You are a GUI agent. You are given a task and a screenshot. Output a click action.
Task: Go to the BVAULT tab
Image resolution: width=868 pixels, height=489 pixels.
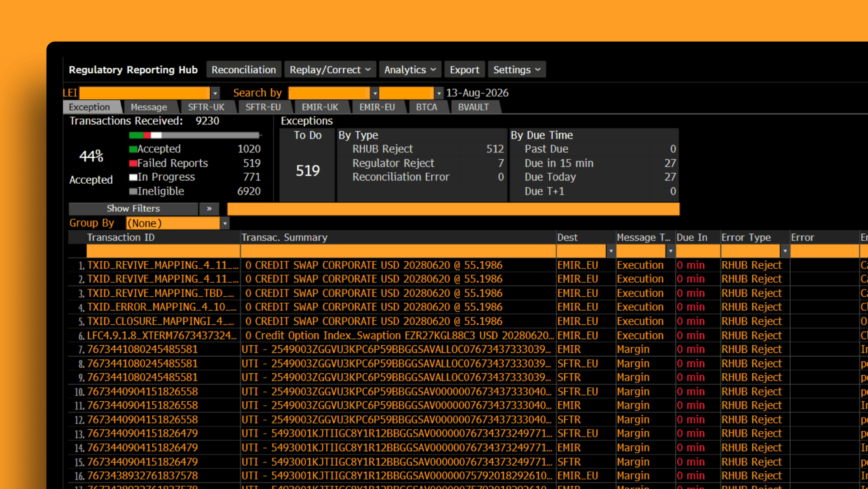click(473, 107)
